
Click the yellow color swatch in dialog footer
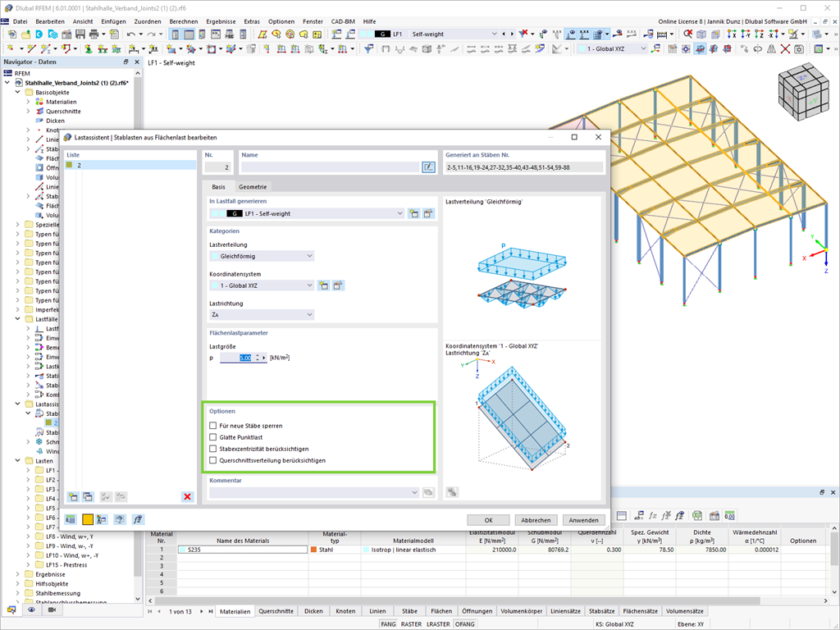click(87, 519)
